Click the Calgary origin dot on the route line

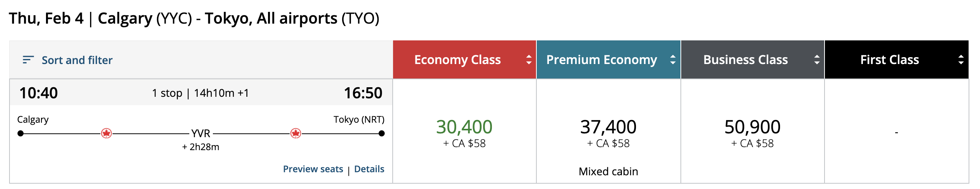pyautogui.click(x=21, y=133)
